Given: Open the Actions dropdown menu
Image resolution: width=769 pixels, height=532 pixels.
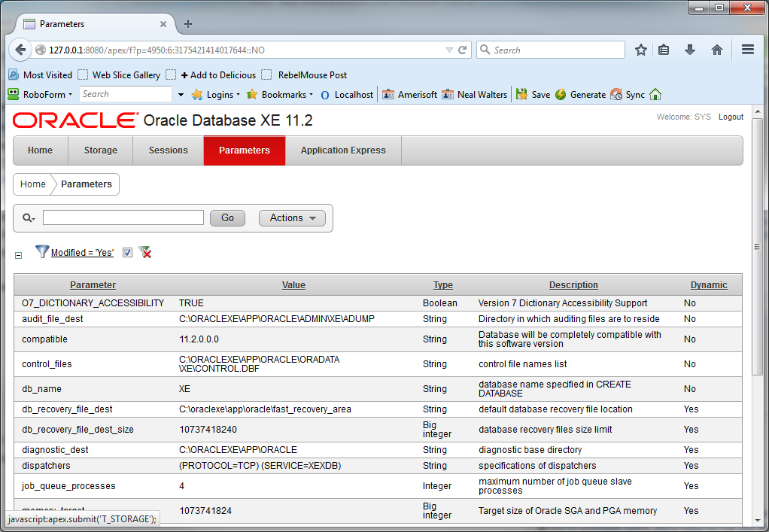Looking at the screenshot, I should [x=292, y=217].
